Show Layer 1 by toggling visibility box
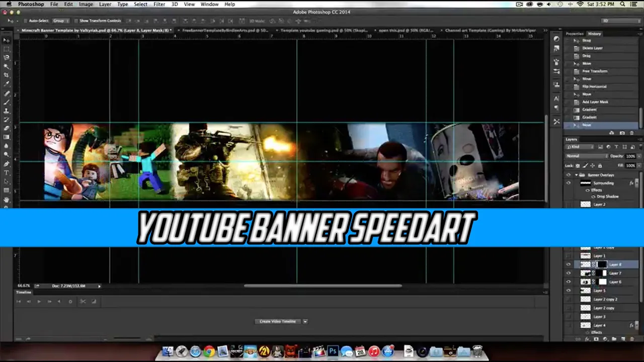The width and height of the screenshot is (644, 362). (569, 256)
